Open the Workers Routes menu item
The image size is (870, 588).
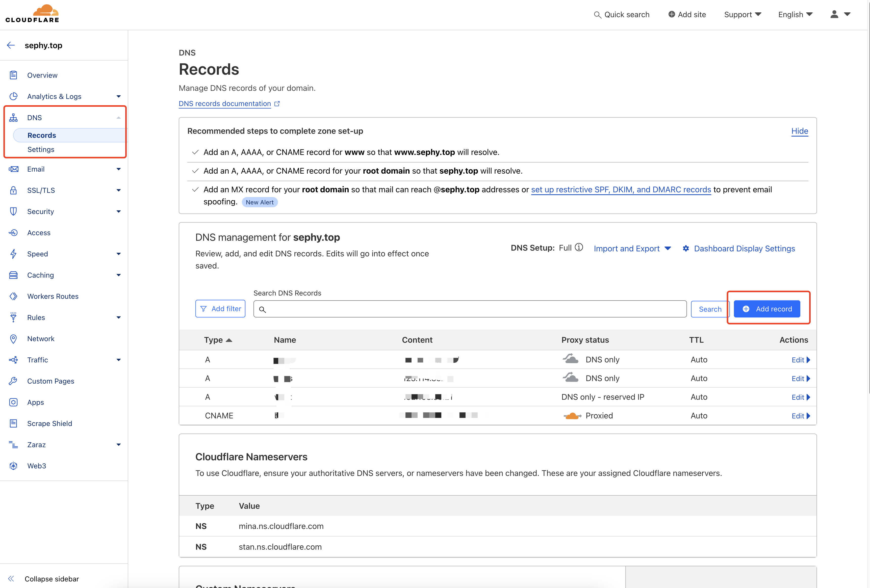click(53, 297)
